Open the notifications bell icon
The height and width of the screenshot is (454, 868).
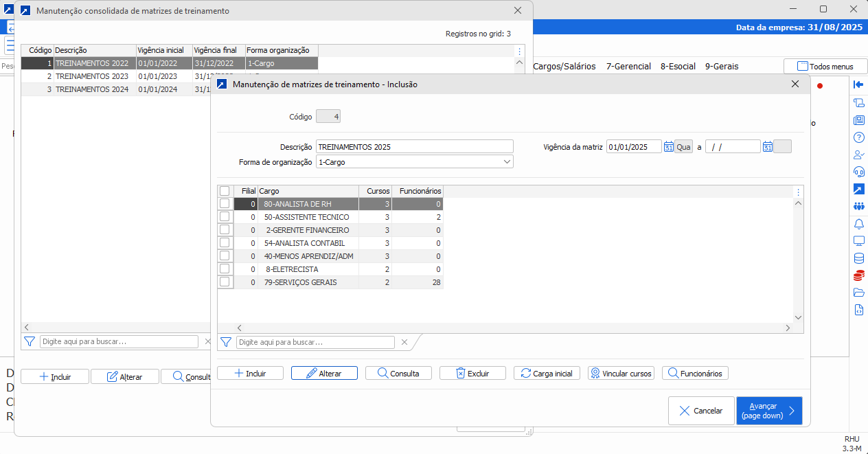point(858,224)
